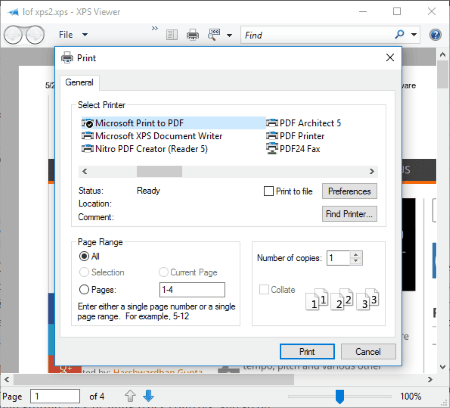This screenshot has width=450, height=408.
Task: Click the page range field showing 1-4
Action: click(x=192, y=290)
